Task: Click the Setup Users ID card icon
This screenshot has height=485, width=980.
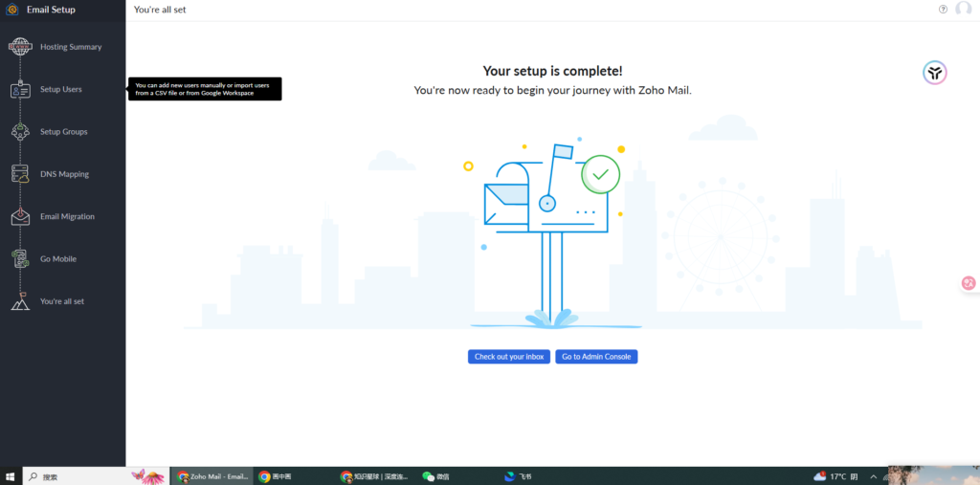Action: point(20,89)
